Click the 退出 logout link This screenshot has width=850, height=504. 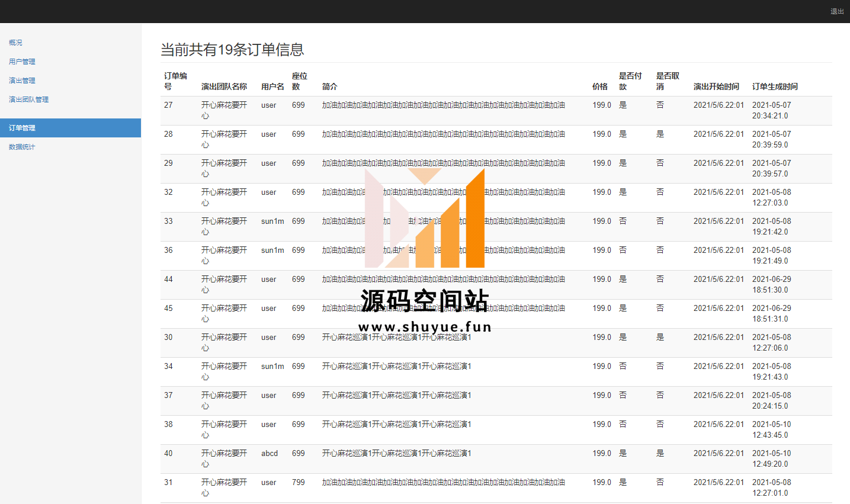pyautogui.click(x=836, y=12)
